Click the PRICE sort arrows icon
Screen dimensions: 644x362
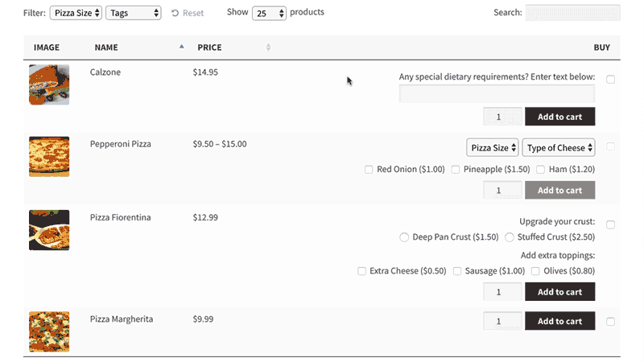(x=268, y=47)
